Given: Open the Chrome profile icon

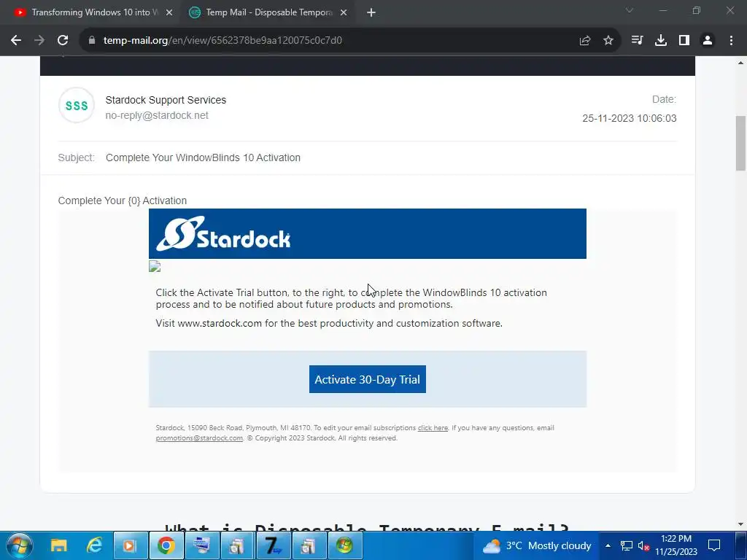Looking at the screenshot, I should point(708,41).
